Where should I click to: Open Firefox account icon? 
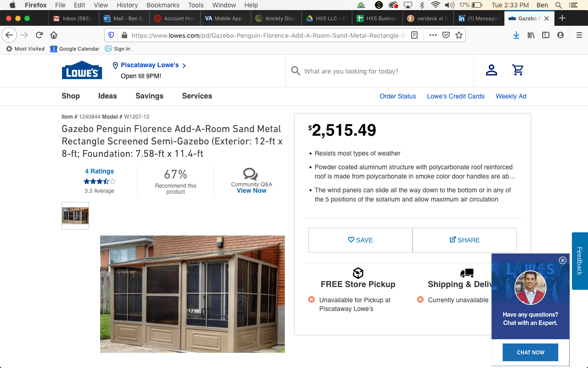click(x=560, y=35)
